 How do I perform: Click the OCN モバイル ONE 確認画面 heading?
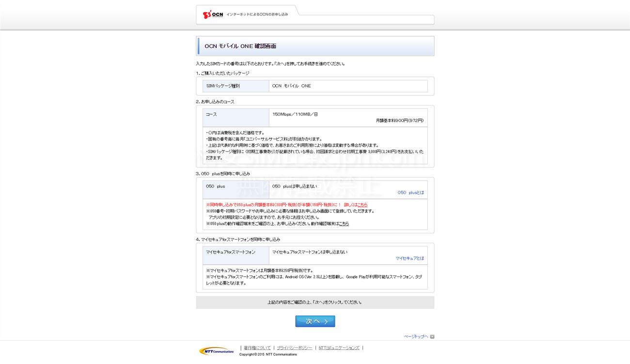(x=240, y=46)
